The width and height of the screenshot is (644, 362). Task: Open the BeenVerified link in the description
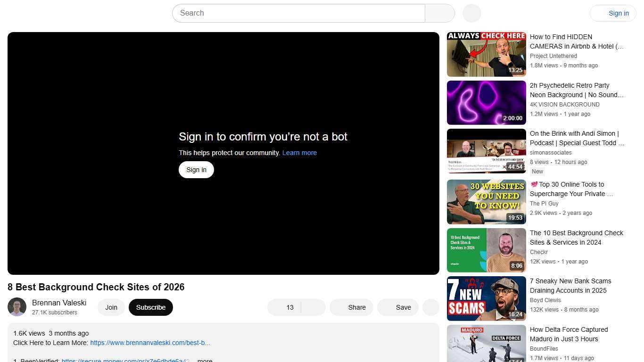click(x=125, y=360)
